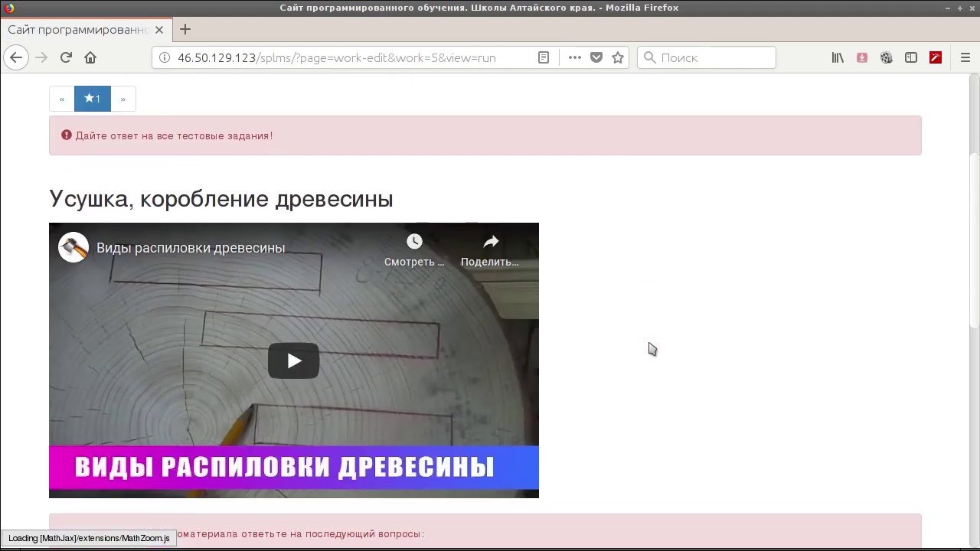Go to the next page with »
The width and height of the screenshot is (980, 551).
[x=122, y=99]
